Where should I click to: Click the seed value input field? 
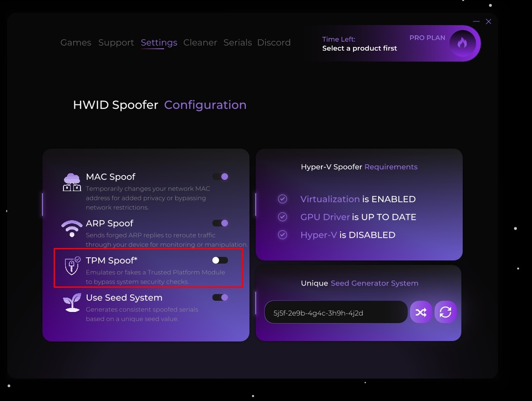(x=335, y=312)
